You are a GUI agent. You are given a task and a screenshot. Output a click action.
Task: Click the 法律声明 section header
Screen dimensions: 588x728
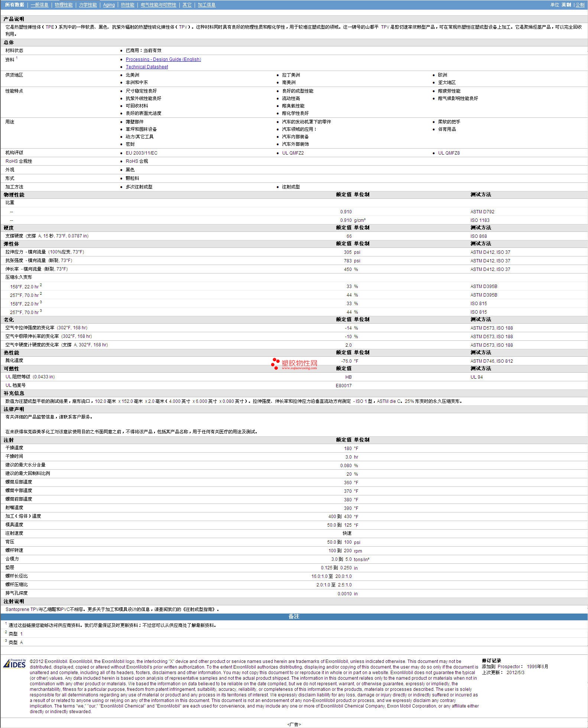14,409
